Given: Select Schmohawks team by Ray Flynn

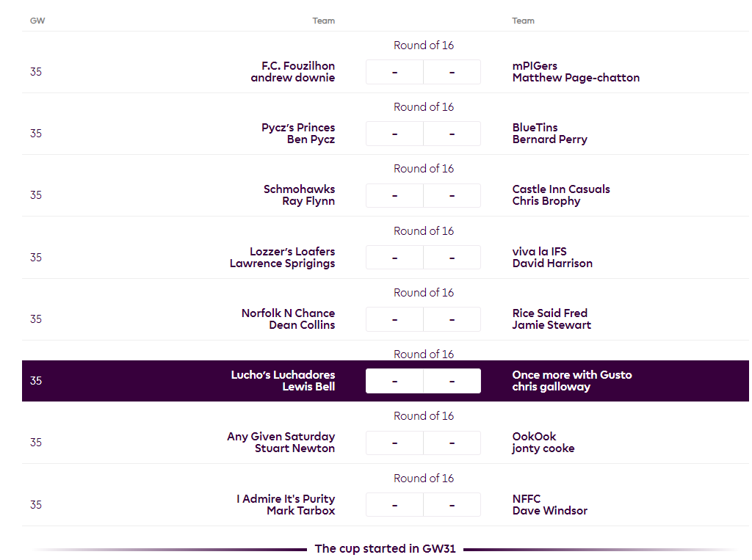Looking at the screenshot, I should pos(299,189).
